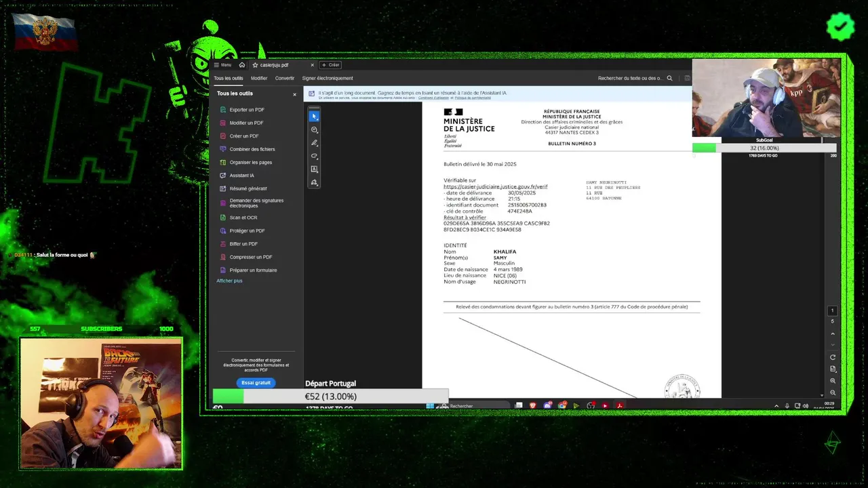Click the Protéger un PDF icon
This screenshot has width=868, height=488.
[x=223, y=230]
